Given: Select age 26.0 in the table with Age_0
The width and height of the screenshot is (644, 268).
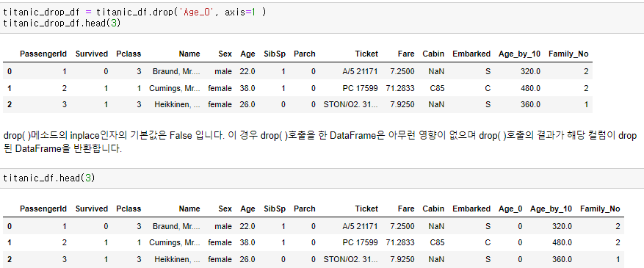Looking at the screenshot, I should point(247,259).
